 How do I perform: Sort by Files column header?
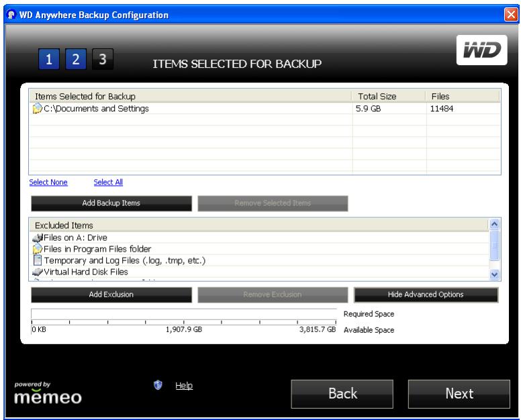tap(463, 97)
